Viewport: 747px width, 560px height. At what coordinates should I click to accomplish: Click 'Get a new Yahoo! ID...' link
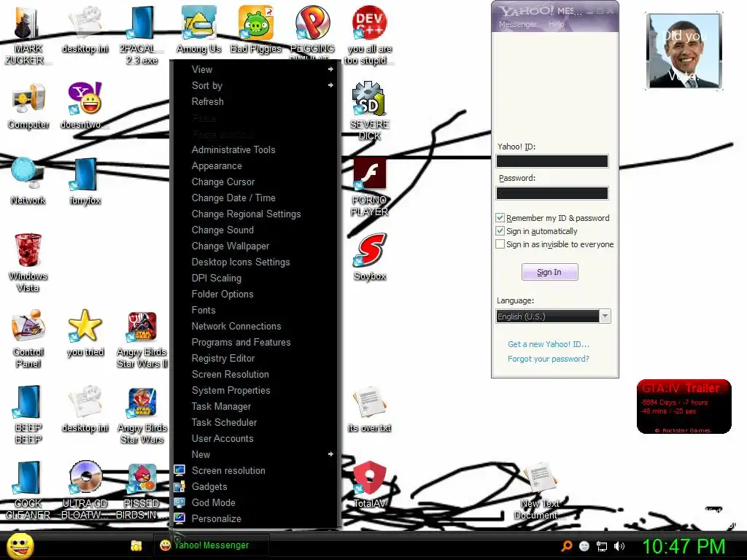tap(549, 344)
